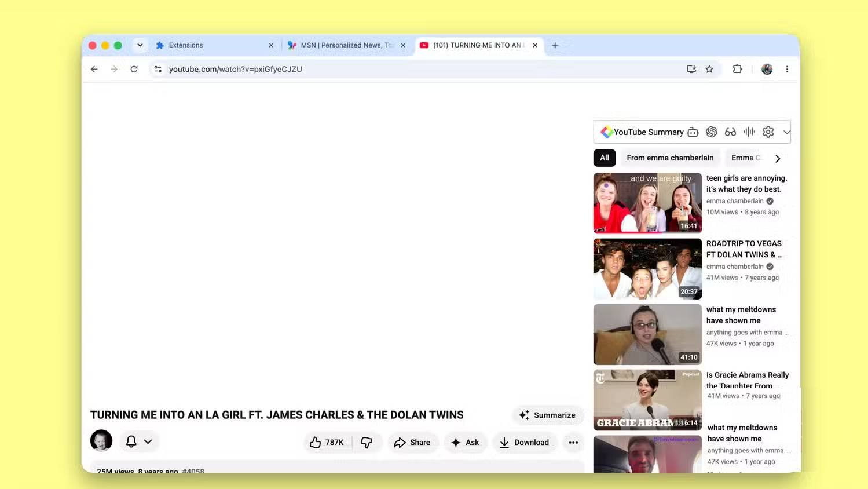Click 10M views • 8 years ago text
Screen dimensions: 868x489
pyautogui.click(x=743, y=212)
